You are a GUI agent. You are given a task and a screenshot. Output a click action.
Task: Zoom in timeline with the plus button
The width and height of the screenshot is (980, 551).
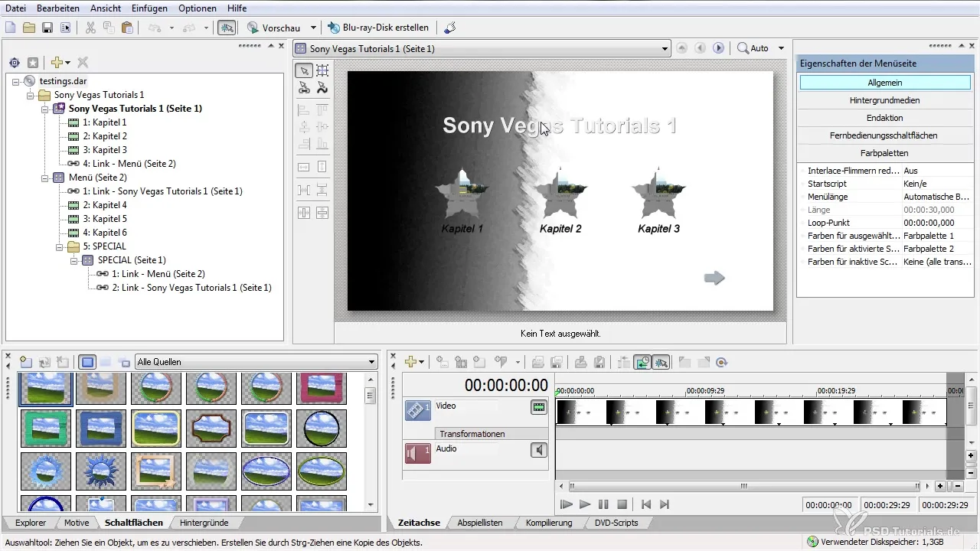[x=940, y=487]
